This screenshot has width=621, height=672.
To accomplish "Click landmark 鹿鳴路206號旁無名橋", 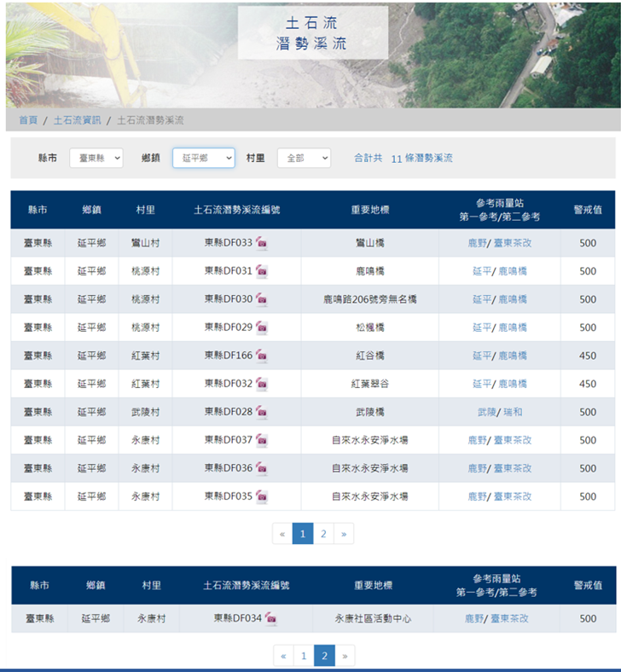I will pyautogui.click(x=370, y=299).
